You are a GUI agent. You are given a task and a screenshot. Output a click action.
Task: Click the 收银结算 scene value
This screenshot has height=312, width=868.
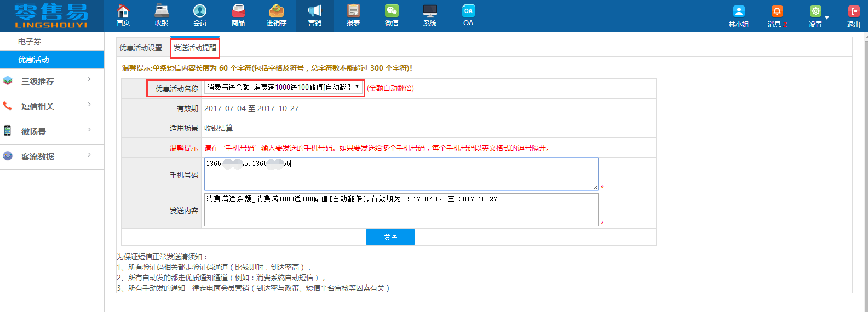coord(219,128)
